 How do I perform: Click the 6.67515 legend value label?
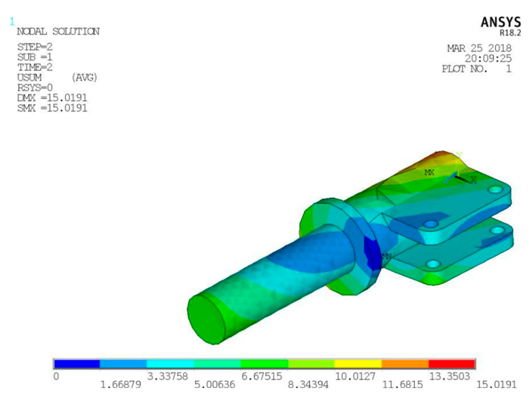point(261,376)
